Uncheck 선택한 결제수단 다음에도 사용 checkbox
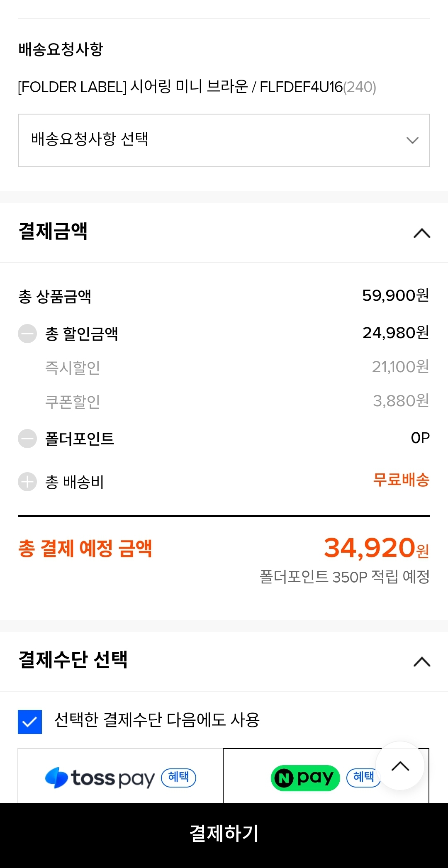448x868 pixels. 30,722
